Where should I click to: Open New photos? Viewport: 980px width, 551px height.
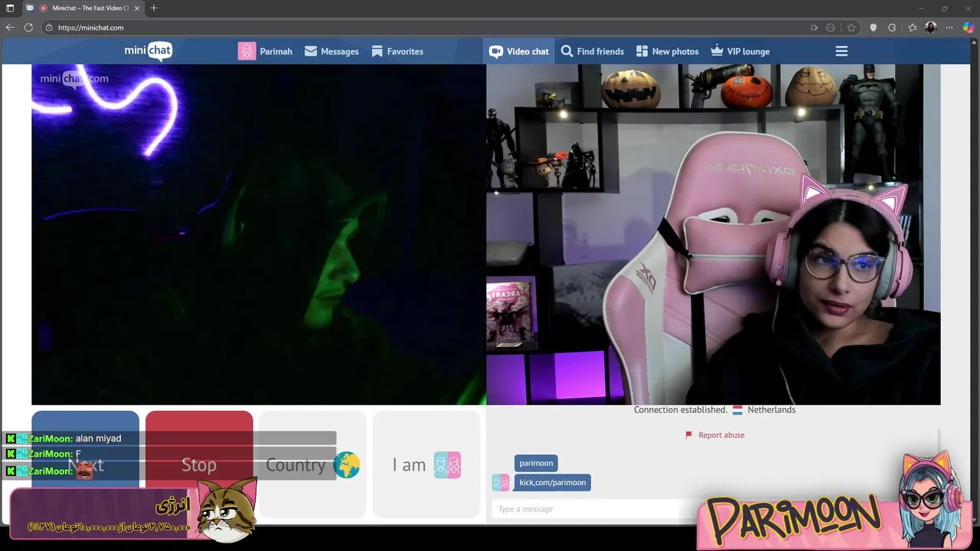pos(667,51)
